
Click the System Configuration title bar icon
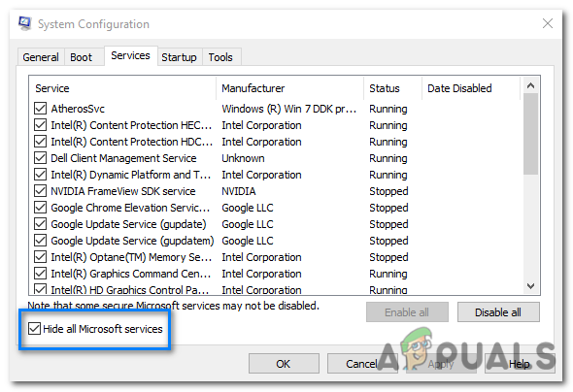click(x=25, y=23)
